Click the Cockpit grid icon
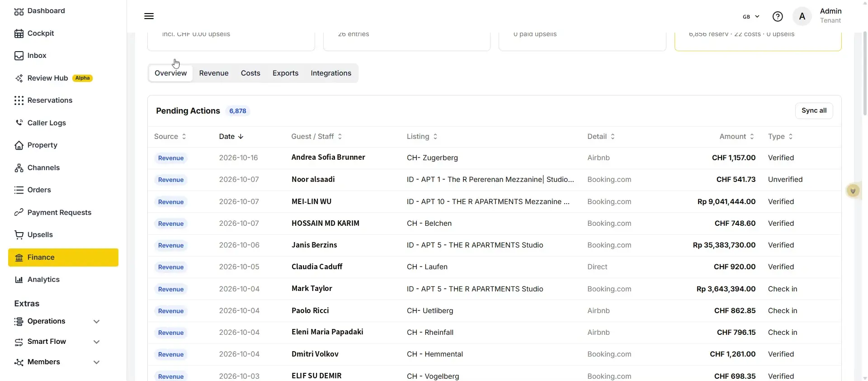The height and width of the screenshot is (381, 868). [19, 33]
